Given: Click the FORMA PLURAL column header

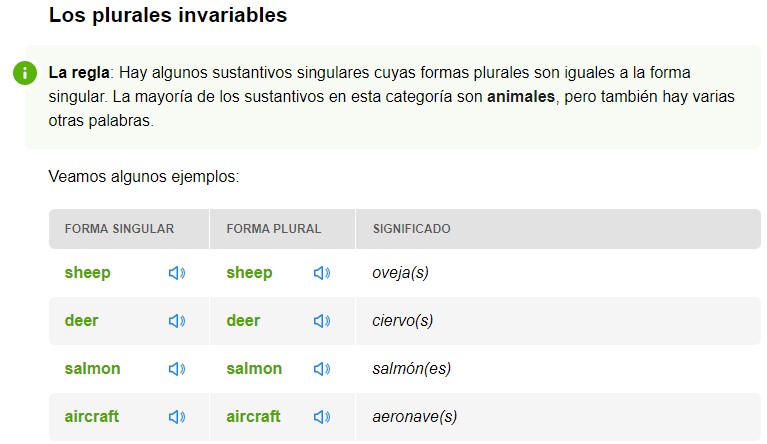Looking at the screenshot, I should pos(274,229).
